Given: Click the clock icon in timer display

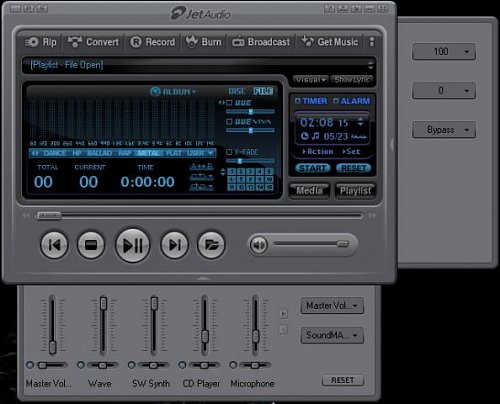Looking at the screenshot, I should pyautogui.click(x=305, y=136).
